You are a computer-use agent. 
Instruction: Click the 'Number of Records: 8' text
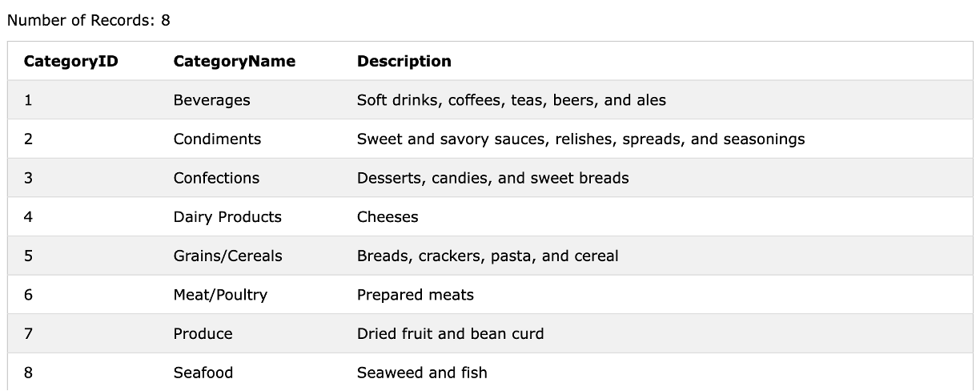point(88,21)
